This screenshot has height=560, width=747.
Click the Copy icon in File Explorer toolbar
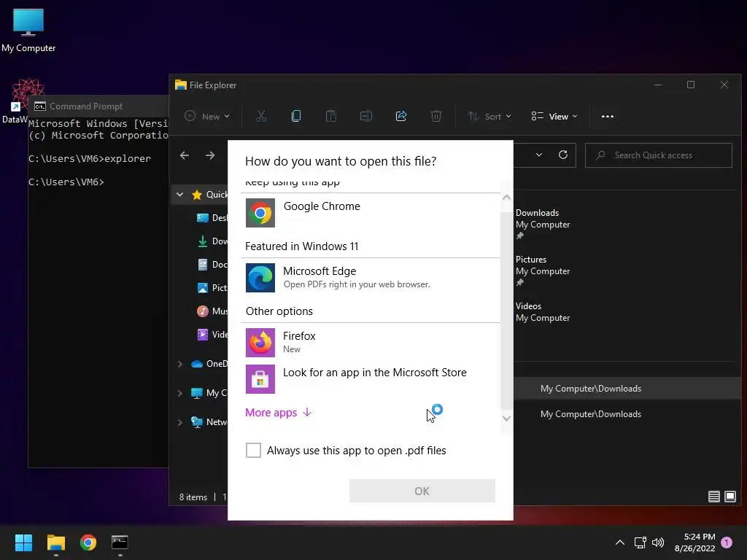pyautogui.click(x=296, y=116)
